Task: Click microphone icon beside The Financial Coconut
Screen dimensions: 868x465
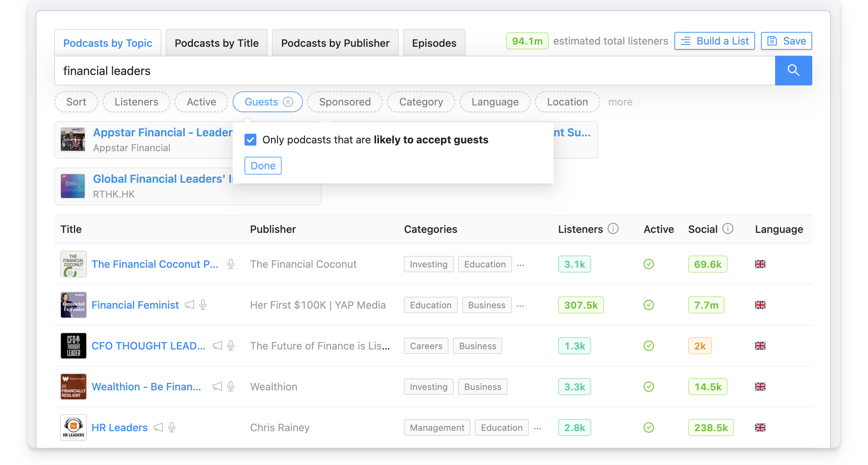Action: (231, 264)
